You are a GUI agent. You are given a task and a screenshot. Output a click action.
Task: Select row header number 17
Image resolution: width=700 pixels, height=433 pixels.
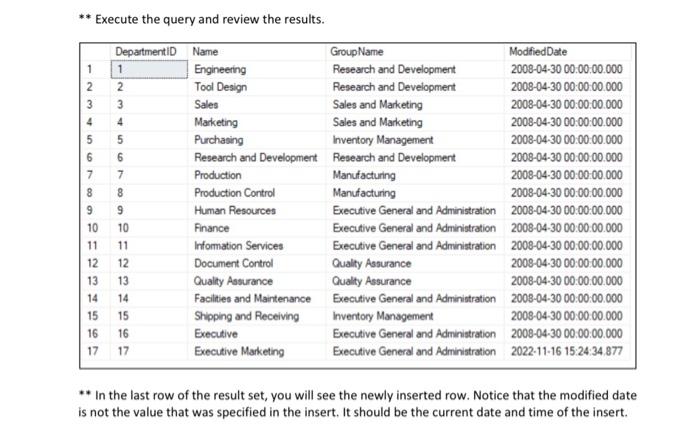95,351
